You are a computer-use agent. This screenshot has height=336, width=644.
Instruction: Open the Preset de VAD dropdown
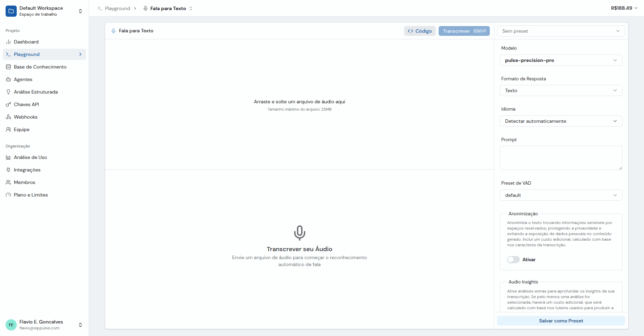(561, 195)
